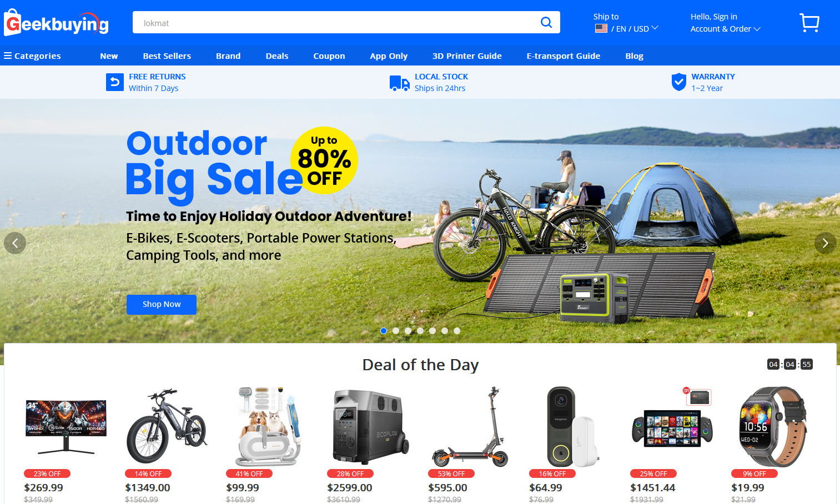Click the Shop Now button

pyautogui.click(x=162, y=305)
